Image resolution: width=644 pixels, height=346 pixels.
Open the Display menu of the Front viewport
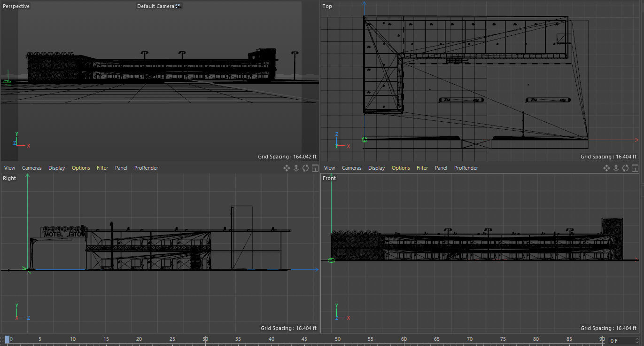377,168
